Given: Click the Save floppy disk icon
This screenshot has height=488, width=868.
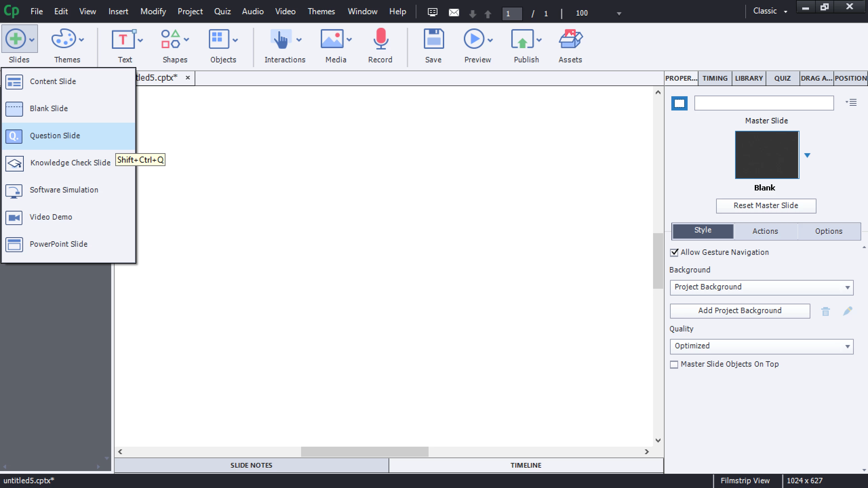Looking at the screenshot, I should coord(433,39).
